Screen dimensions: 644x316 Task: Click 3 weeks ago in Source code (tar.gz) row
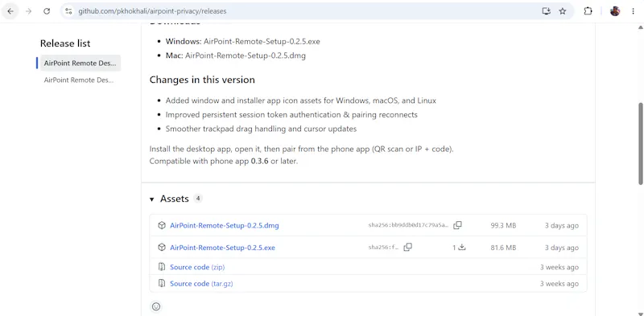tap(559, 284)
